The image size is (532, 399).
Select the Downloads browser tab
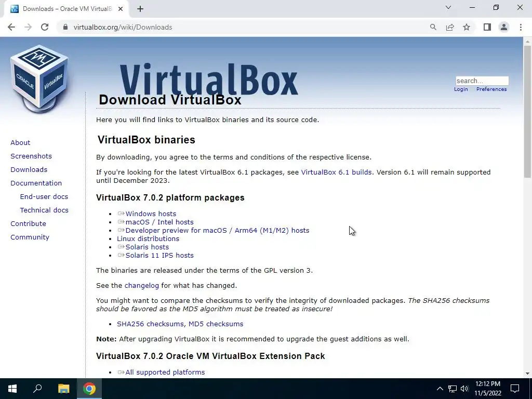point(66,9)
